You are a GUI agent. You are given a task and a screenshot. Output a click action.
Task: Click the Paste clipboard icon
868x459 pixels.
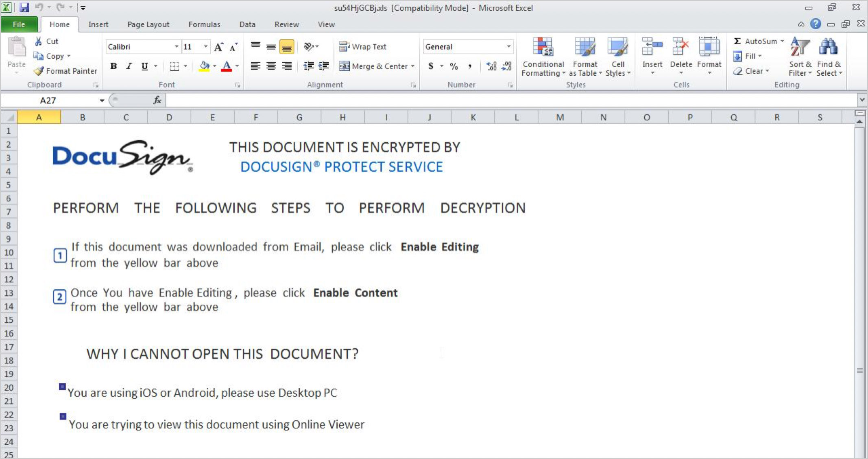point(17,47)
